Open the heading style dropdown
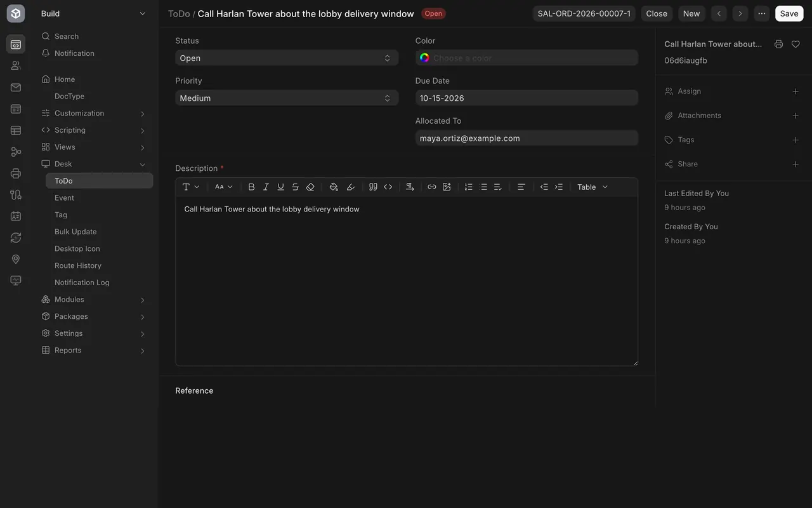 click(x=191, y=187)
